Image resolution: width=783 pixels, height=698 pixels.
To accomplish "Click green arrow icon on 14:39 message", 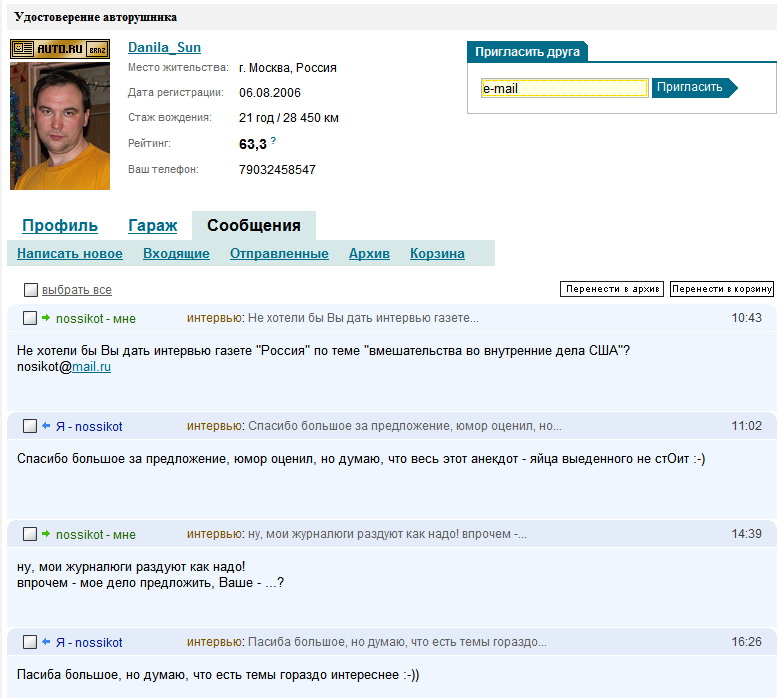I will (x=46, y=534).
